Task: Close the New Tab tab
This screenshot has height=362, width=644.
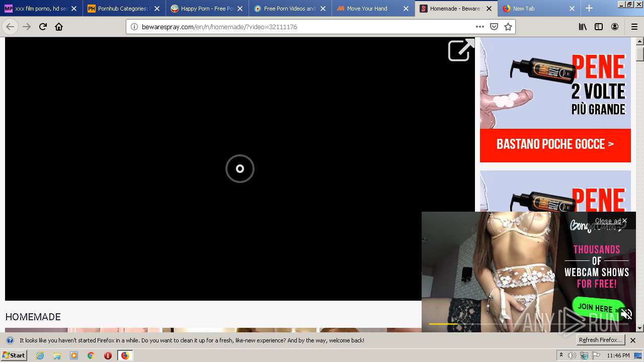Action: tap(572, 9)
